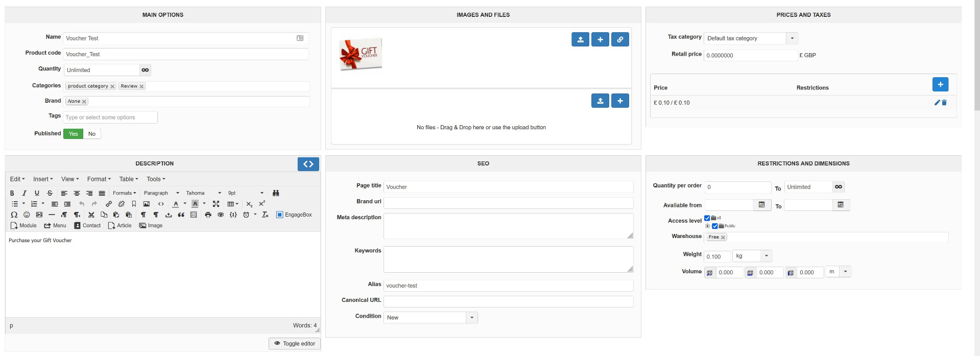Toggle unlimited quantity per order maximum
The image size is (980, 356).
click(839, 187)
